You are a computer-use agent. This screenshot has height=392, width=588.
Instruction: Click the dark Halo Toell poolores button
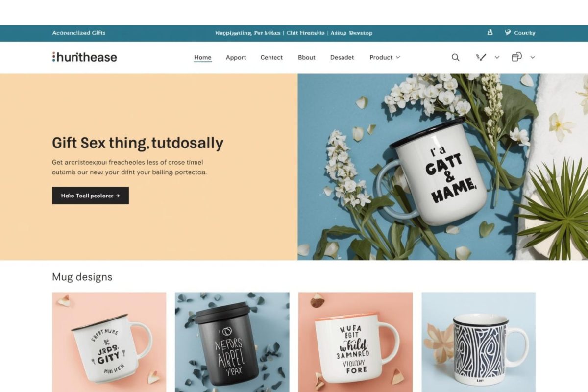click(91, 196)
